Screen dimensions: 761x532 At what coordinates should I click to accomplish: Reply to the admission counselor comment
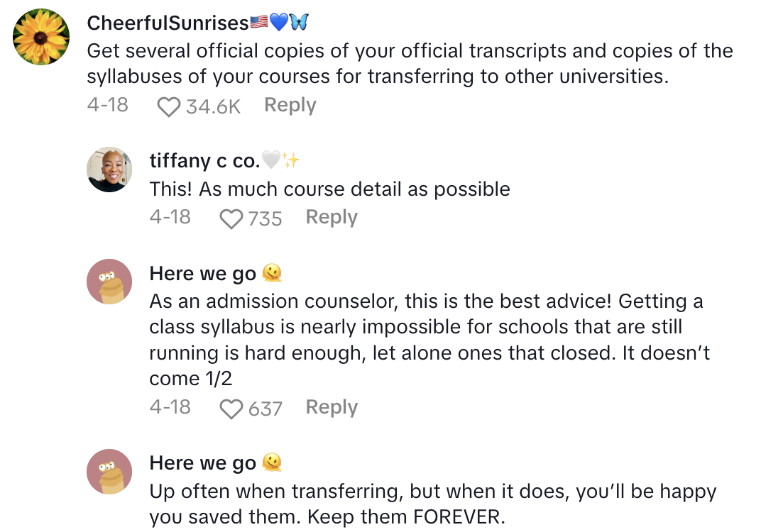coord(332,407)
